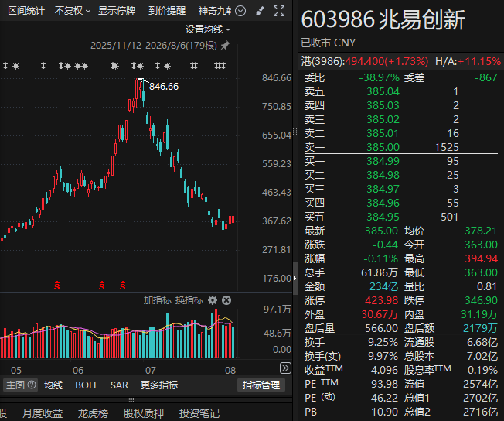Click the 跌停 limit-down price 346.90
504x421 pixels.
tap(481, 300)
